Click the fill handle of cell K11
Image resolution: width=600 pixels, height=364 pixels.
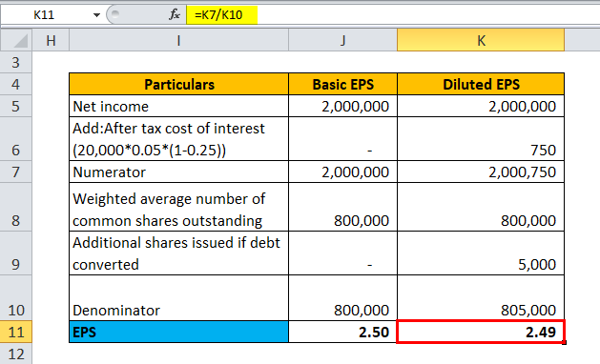(x=565, y=343)
